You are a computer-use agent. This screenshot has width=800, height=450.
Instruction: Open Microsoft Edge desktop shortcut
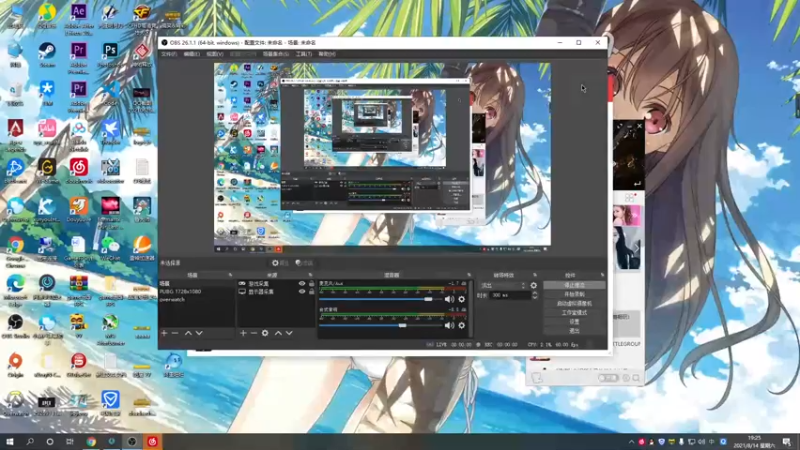[x=15, y=289]
